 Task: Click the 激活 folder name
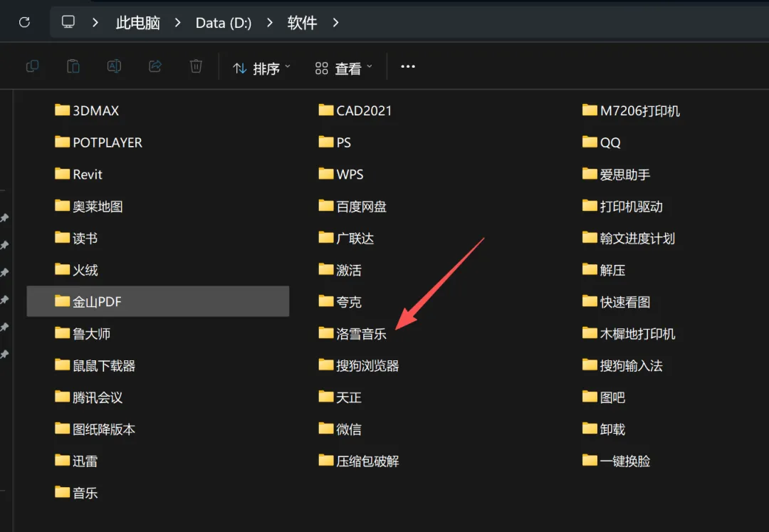pyautogui.click(x=349, y=270)
